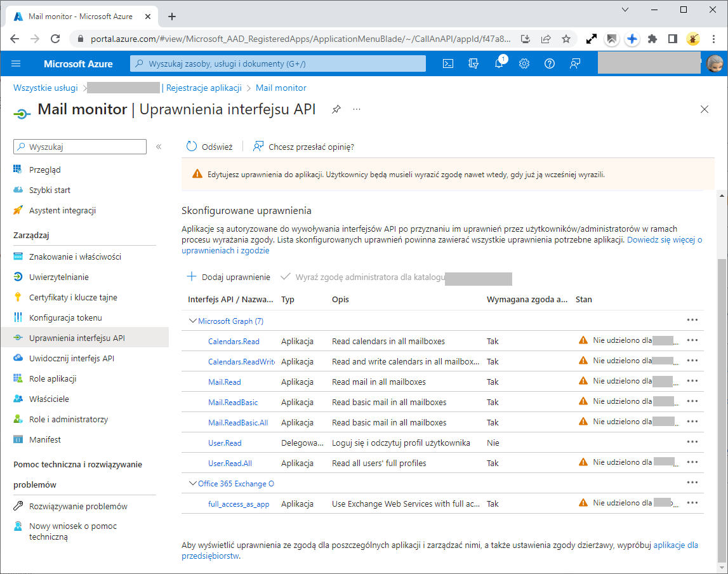This screenshot has width=728, height=574.
Task: Collapse the left sidebar menu
Action: point(159,147)
